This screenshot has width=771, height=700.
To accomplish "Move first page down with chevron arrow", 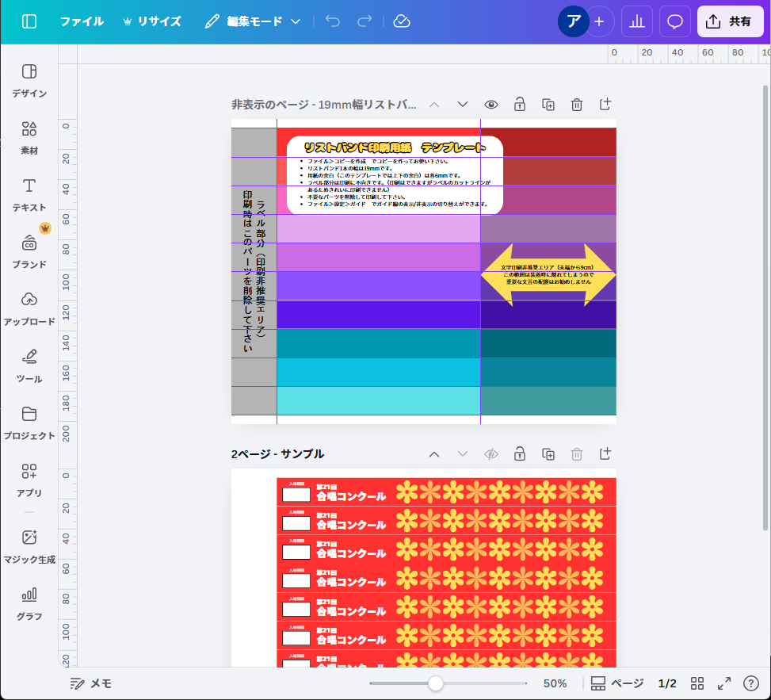I will [463, 105].
